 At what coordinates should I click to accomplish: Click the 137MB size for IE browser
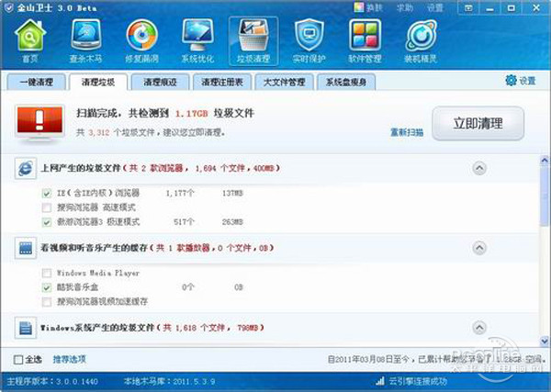coord(232,193)
